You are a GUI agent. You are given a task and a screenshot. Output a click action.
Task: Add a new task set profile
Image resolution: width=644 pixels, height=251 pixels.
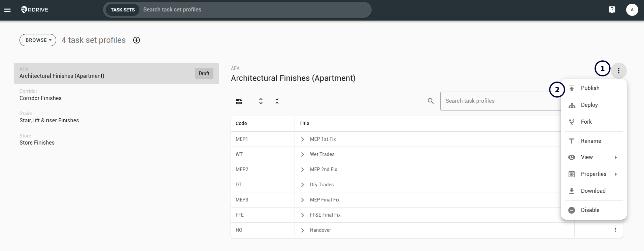(136, 40)
